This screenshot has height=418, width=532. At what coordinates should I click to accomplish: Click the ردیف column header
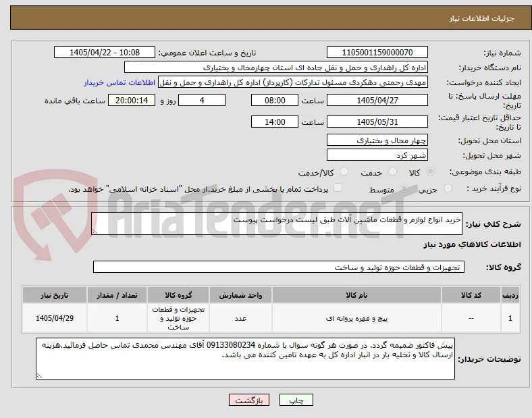510,295
